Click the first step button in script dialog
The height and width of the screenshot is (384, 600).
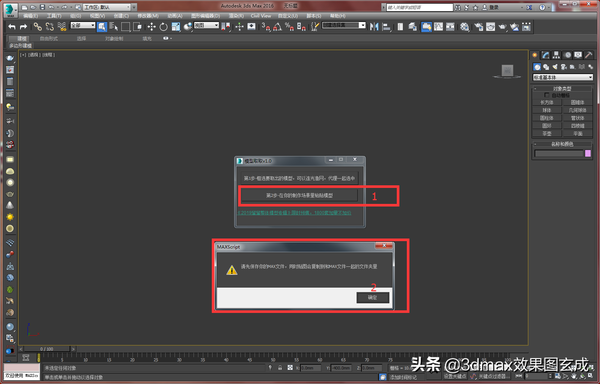point(299,179)
